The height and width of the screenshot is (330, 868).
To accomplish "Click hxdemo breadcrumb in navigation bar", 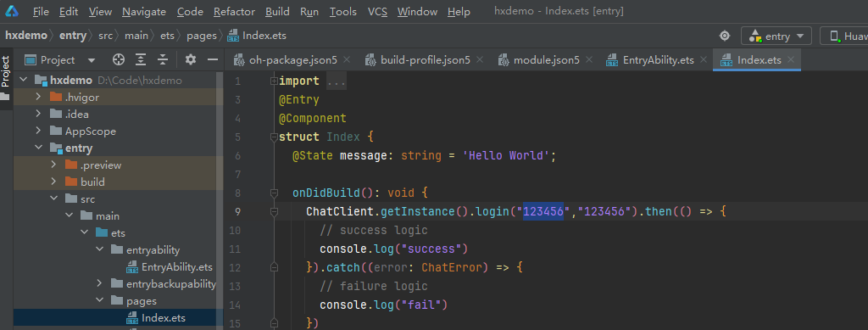I will click(x=26, y=36).
